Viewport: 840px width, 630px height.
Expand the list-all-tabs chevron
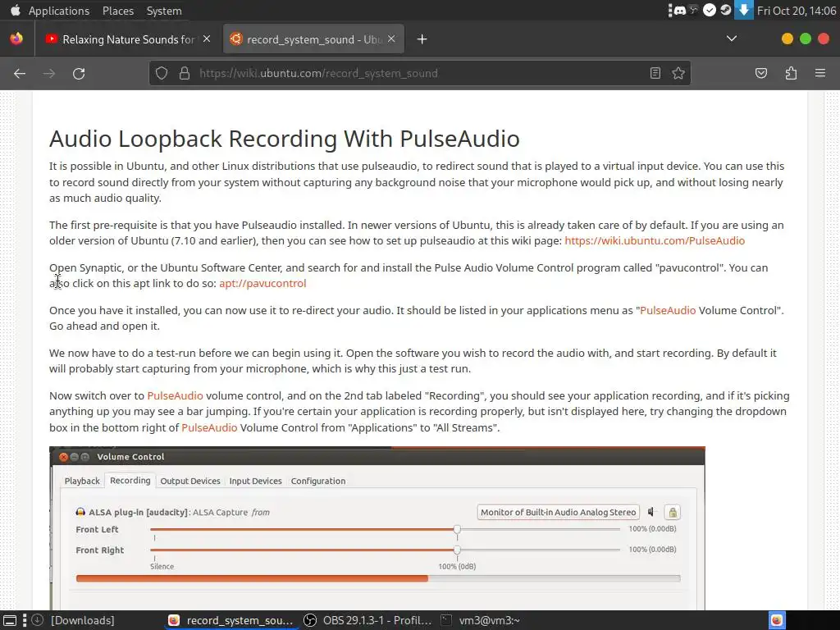(731, 39)
